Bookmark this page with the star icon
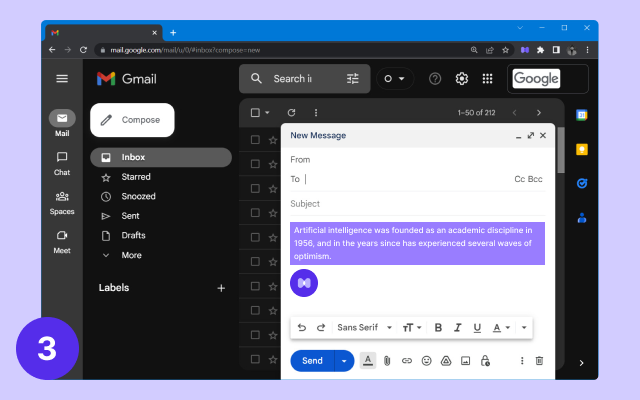The image size is (640, 400). click(x=505, y=50)
